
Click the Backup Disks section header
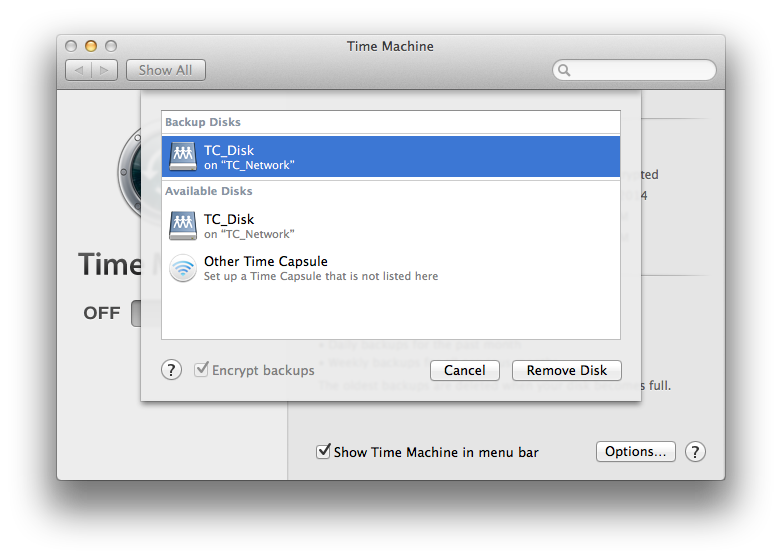202,122
